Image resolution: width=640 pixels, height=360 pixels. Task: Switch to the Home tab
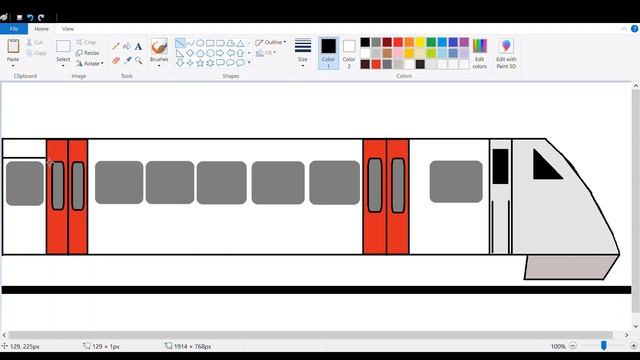41,29
